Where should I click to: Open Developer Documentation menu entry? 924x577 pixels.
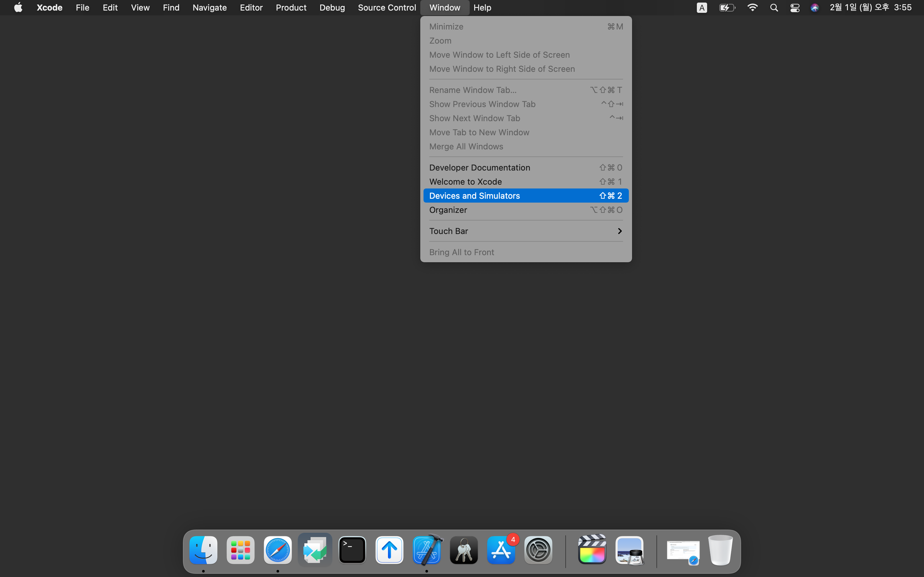click(x=526, y=168)
